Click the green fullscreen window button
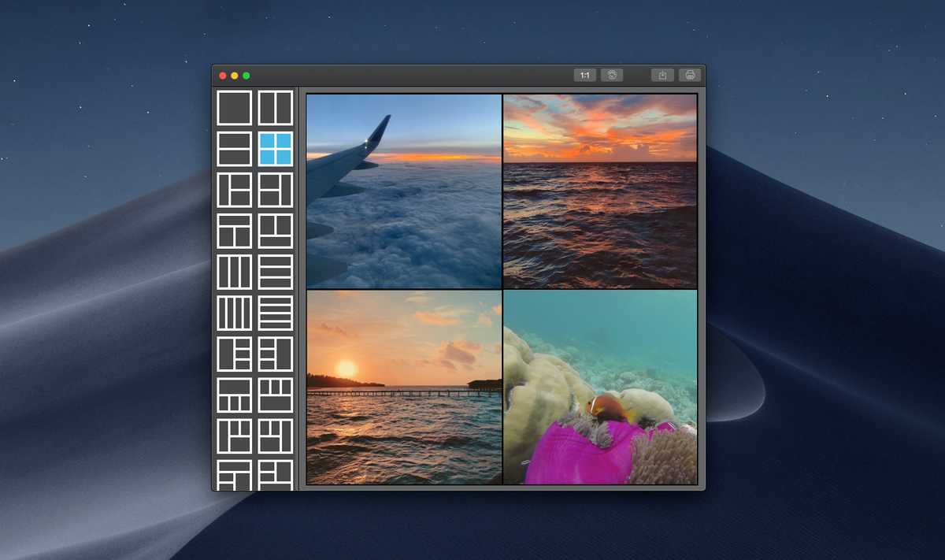 pos(246,76)
